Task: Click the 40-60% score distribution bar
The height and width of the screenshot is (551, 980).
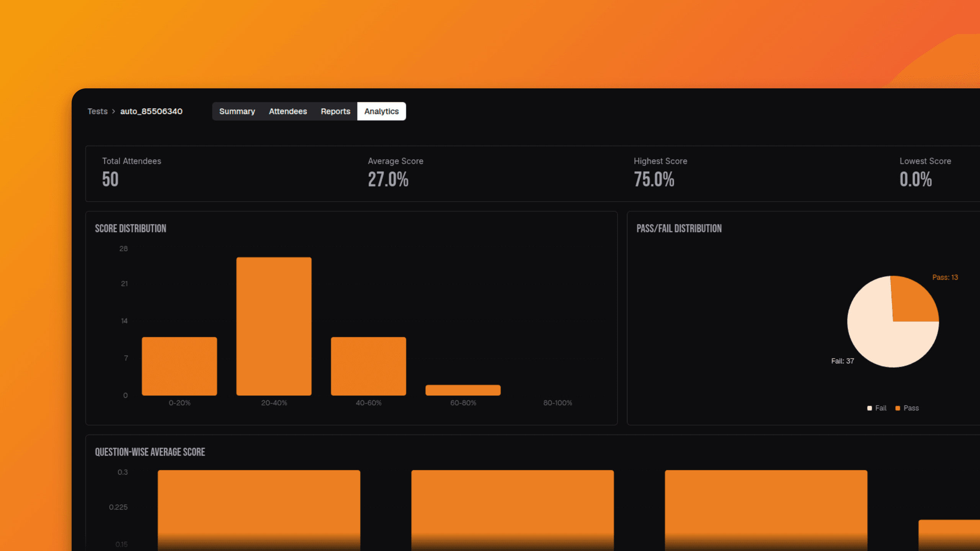Action: point(368,366)
